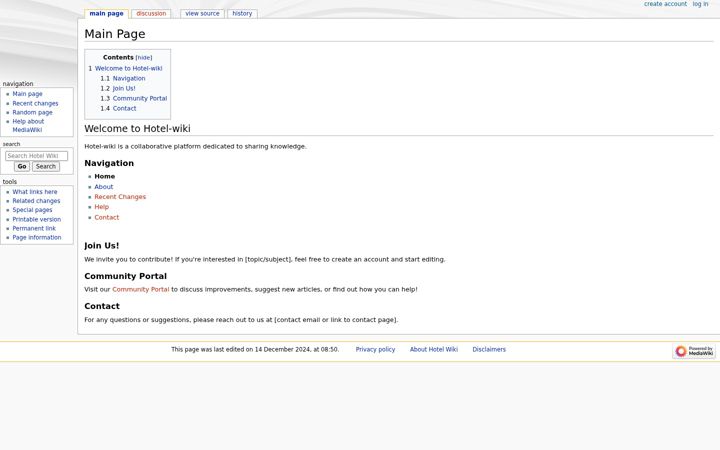Open the red Help link in list
720x450 pixels.
tap(101, 207)
